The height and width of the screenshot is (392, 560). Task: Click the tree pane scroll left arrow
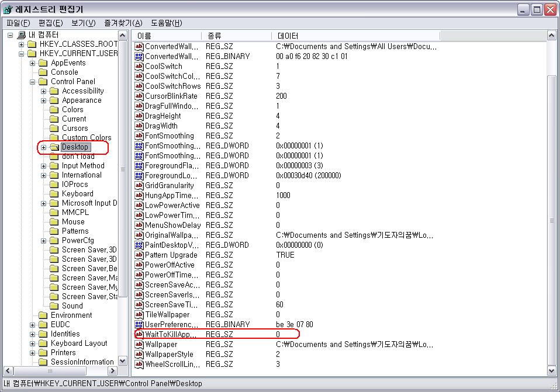pyautogui.click(x=9, y=371)
